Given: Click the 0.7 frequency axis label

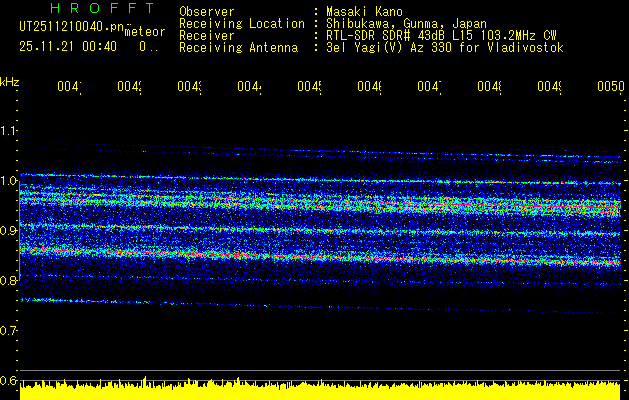Looking at the screenshot, I should 8,331.
